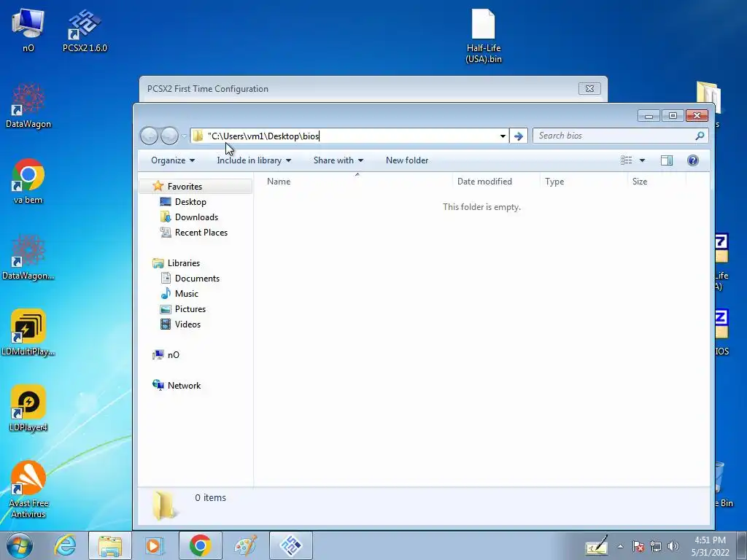The width and height of the screenshot is (747, 560).
Task: Open the Share with dropdown
Action: [338, 160]
